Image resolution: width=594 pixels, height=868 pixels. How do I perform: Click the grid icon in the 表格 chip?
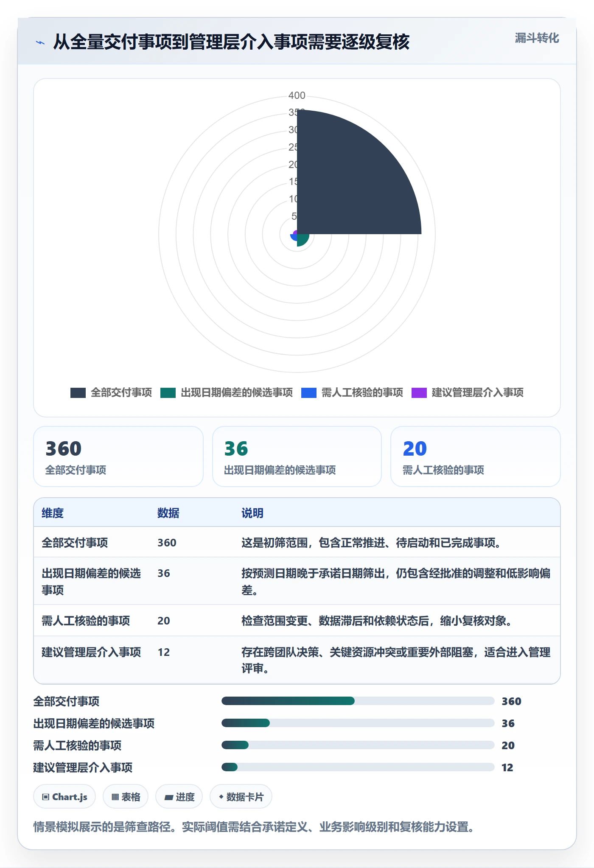[x=115, y=797]
